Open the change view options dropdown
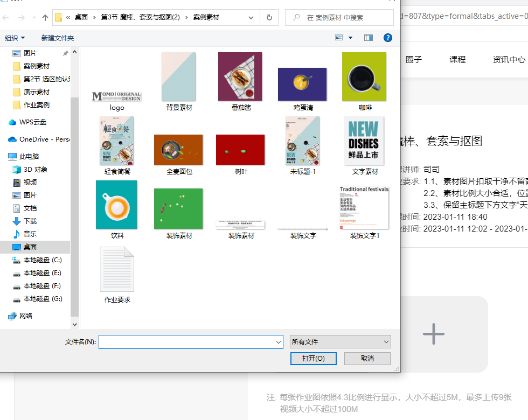The width and height of the screenshot is (528, 420). pos(351,38)
